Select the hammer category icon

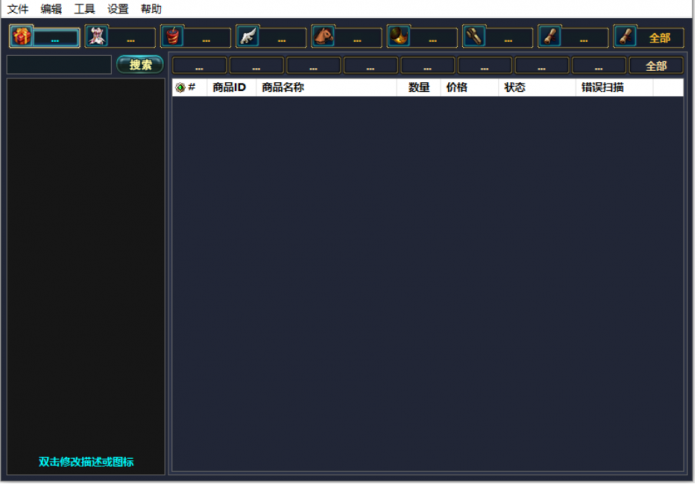coord(474,37)
